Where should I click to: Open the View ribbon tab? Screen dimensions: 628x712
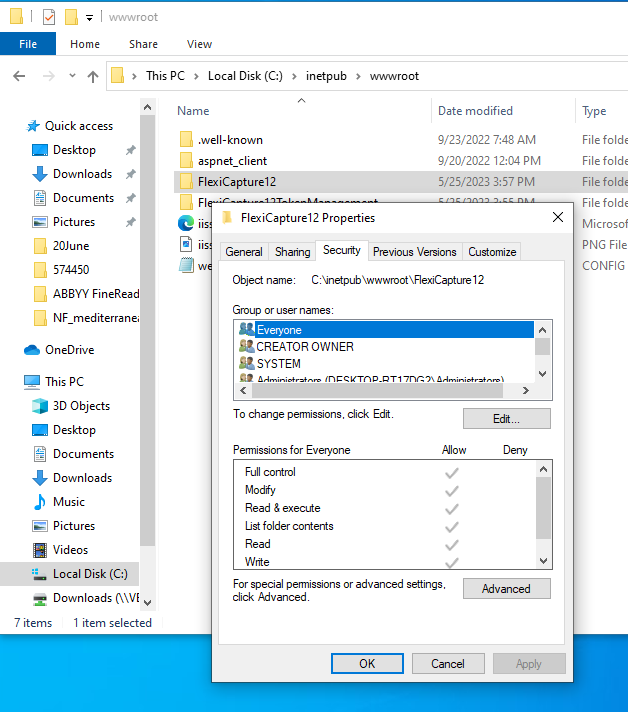pyautogui.click(x=199, y=44)
